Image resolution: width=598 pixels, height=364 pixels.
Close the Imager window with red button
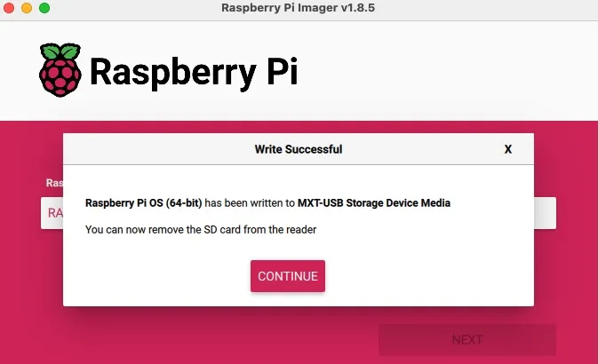pos(9,8)
